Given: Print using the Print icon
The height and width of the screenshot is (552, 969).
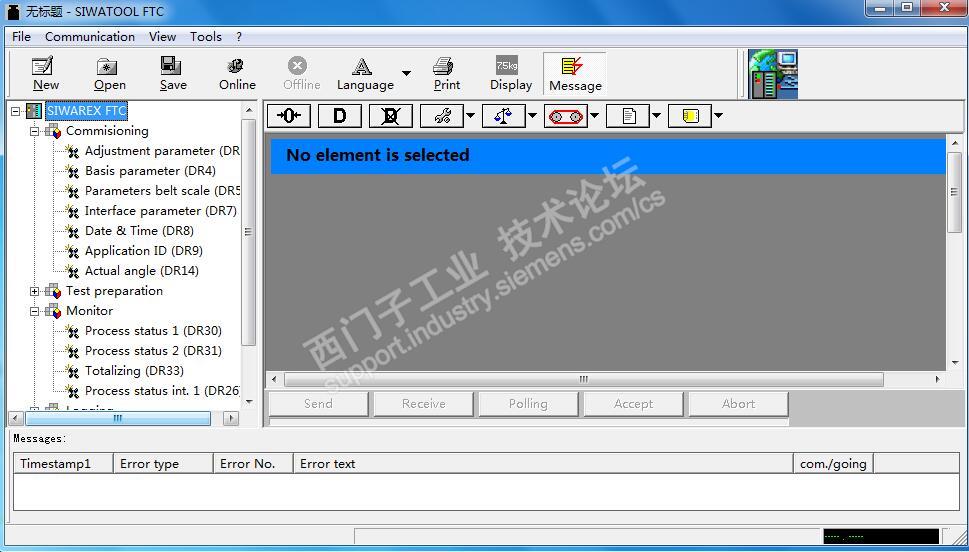Looking at the screenshot, I should [446, 74].
